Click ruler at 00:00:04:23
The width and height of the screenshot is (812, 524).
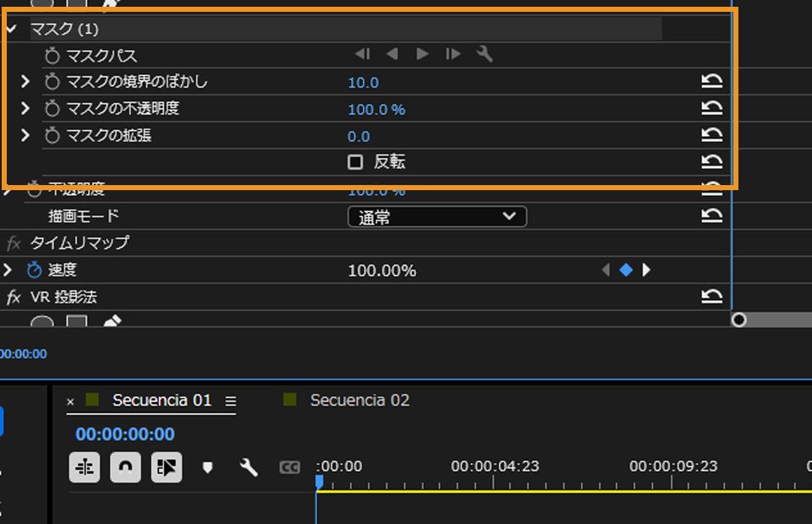[x=495, y=467]
